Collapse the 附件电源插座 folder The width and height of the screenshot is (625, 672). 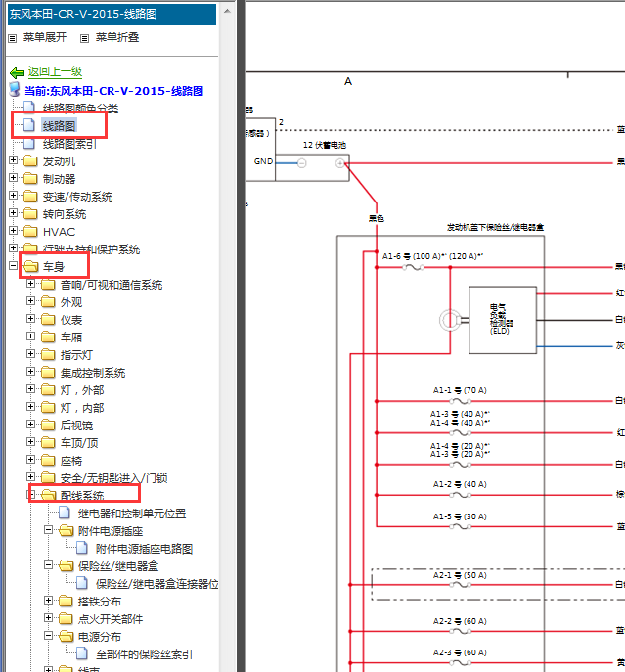(49, 530)
